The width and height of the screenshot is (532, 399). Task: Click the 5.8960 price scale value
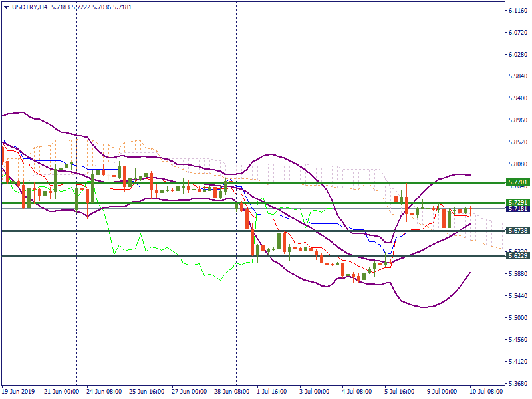point(518,121)
